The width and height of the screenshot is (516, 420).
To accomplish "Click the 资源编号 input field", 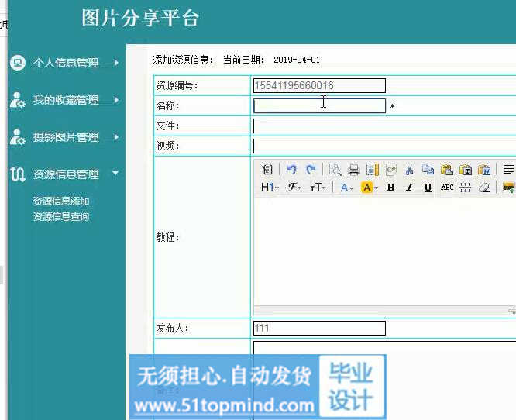I will tap(319, 85).
